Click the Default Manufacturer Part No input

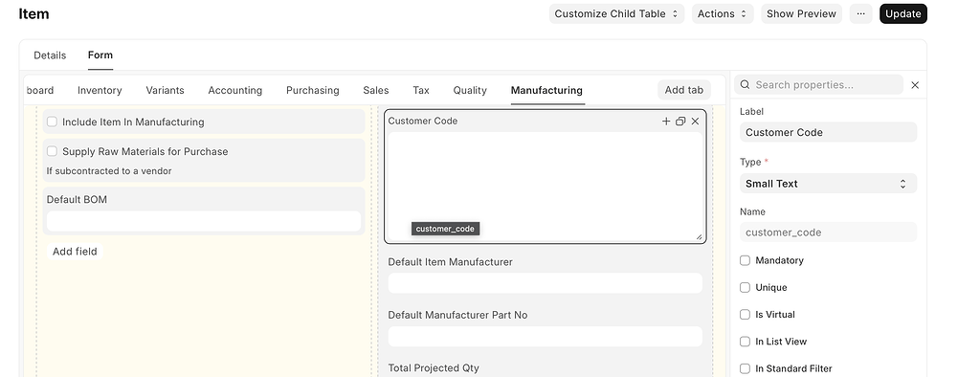(x=545, y=337)
